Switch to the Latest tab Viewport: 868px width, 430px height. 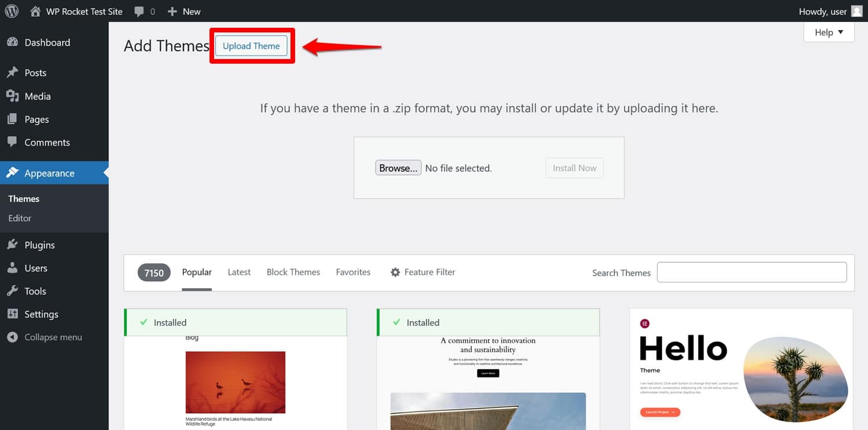(239, 272)
